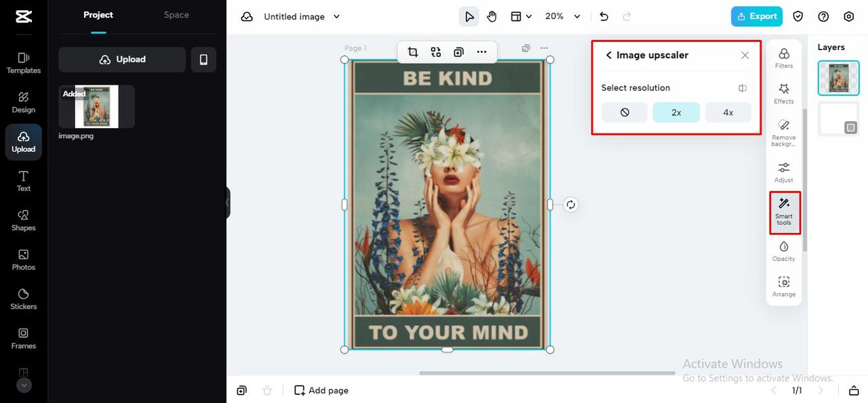Select the crop tool above image

point(413,51)
